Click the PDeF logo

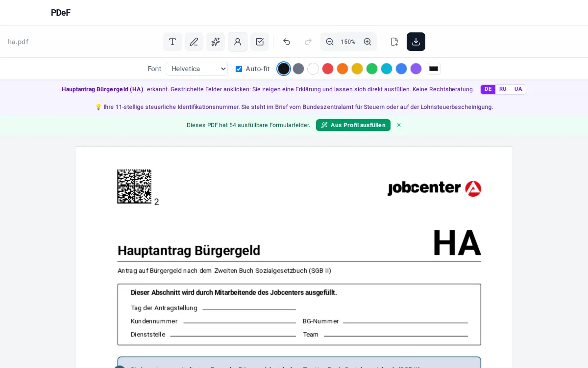tap(61, 13)
